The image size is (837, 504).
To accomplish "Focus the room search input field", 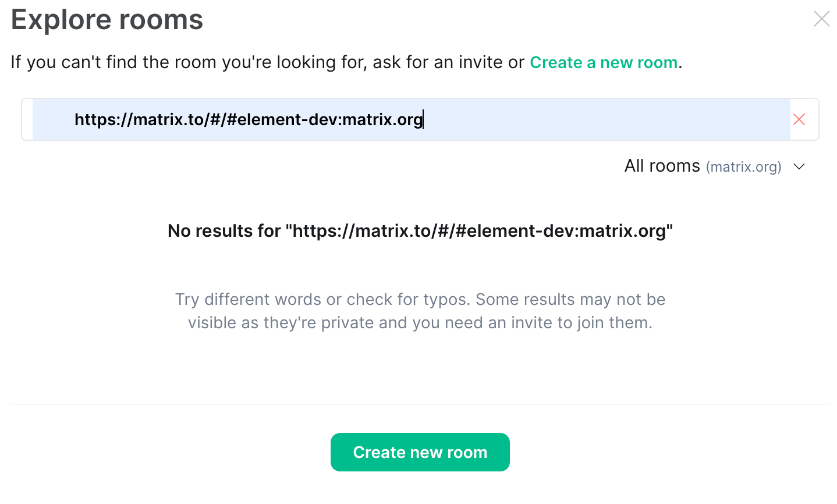I will coord(411,119).
